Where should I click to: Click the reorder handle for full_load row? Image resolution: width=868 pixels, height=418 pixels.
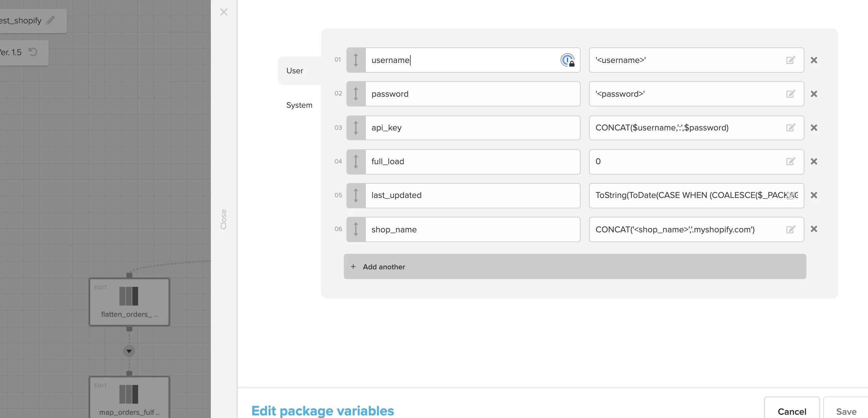[356, 162]
